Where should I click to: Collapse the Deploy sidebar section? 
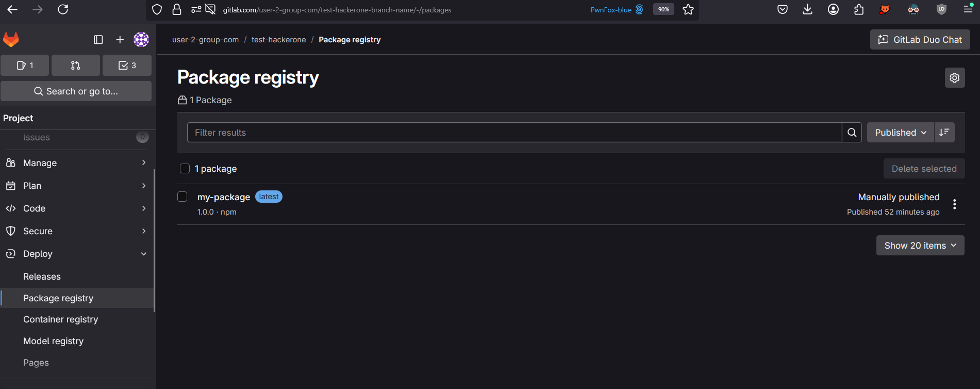pos(77,254)
